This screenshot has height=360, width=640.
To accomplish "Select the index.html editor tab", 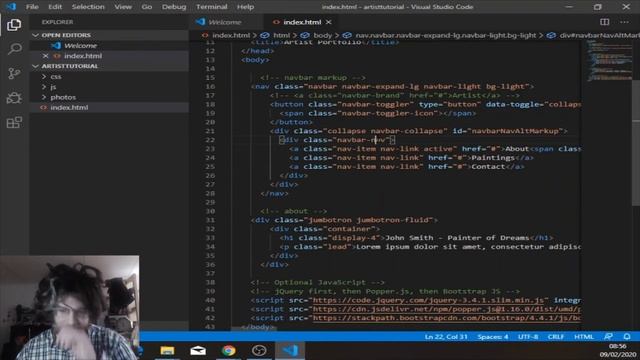I will (302, 22).
